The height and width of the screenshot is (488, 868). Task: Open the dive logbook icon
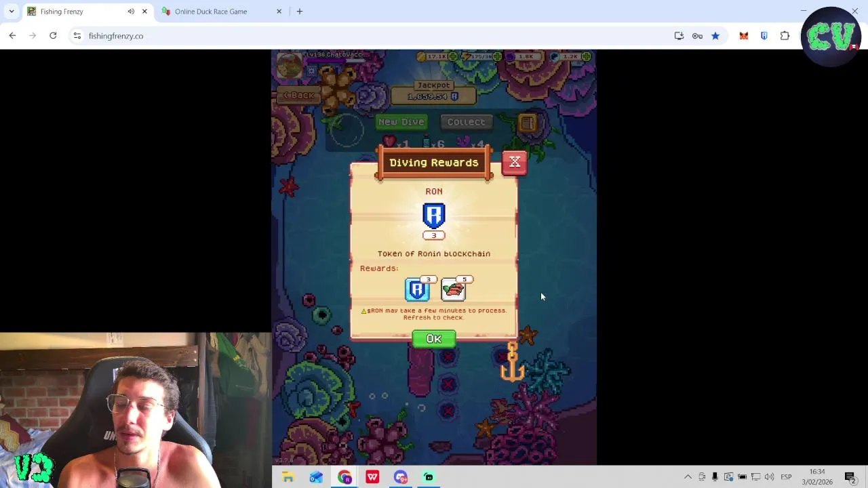(528, 123)
